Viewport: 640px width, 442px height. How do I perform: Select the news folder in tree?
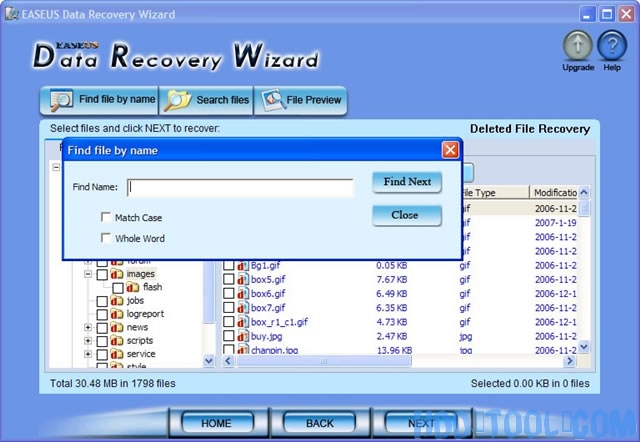(x=137, y=327)
